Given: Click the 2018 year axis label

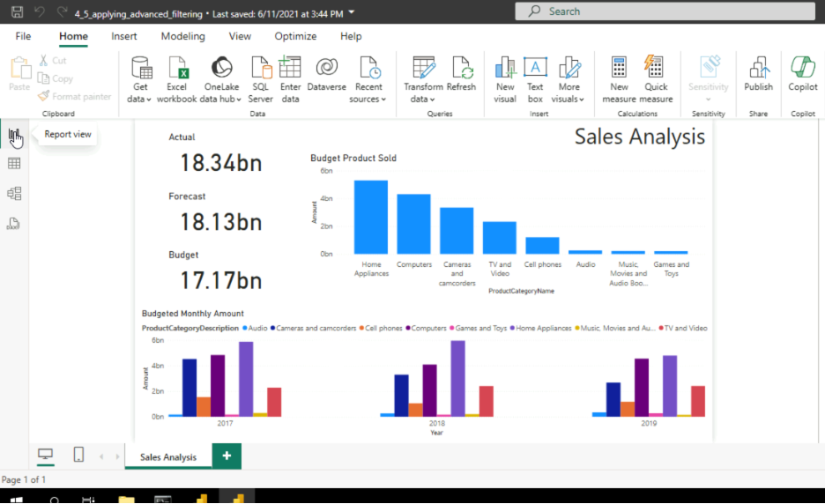Looking at the screenshot, I should coord(436,423).
